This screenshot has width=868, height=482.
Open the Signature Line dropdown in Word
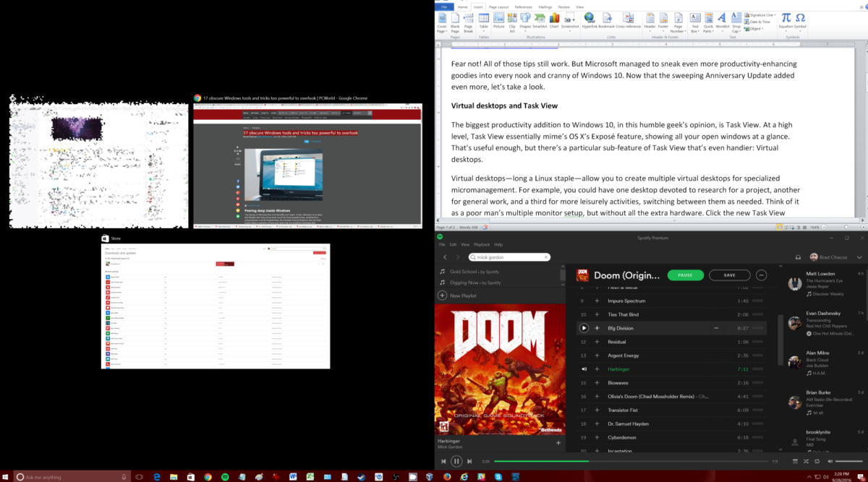pyautogui.click(x=759, y=14)
